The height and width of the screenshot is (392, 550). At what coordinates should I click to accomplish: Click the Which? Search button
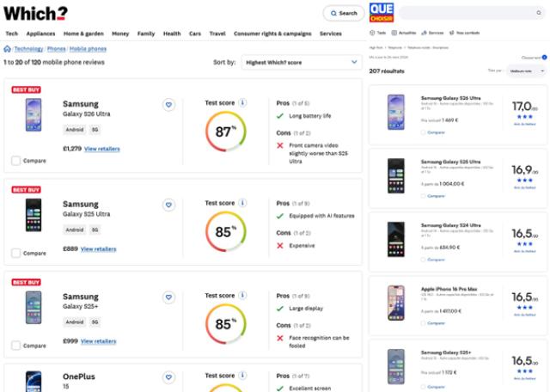pos(343,13)
